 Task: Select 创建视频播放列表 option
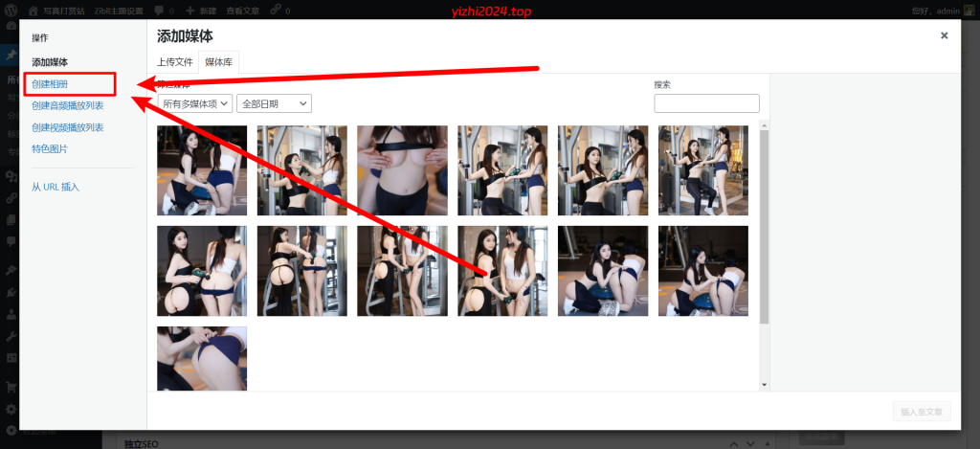click(x=68, y=127)
